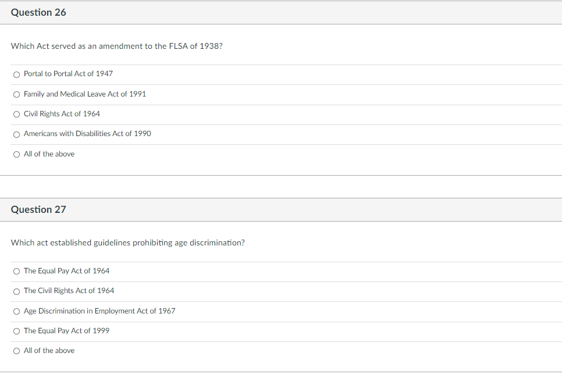Choose "All of the above" for Question 26

tap(16, 154)
